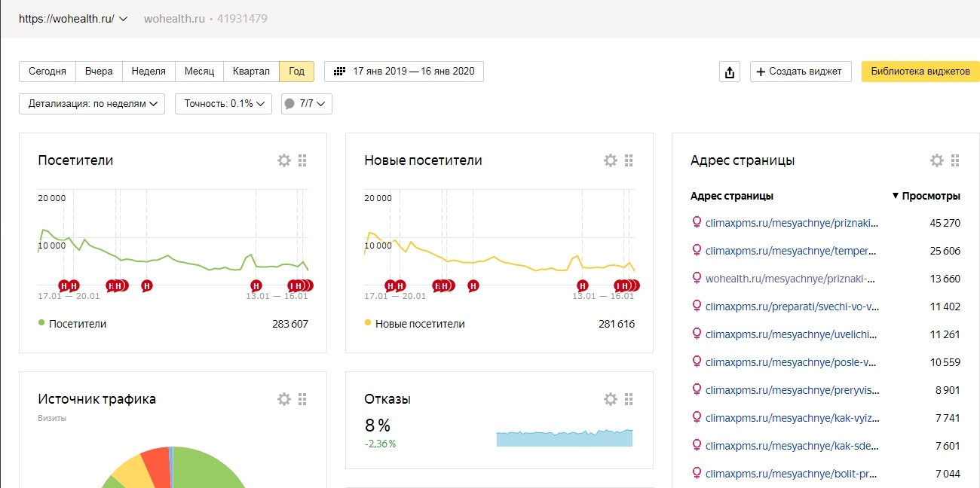Open settings gear of Посетители widget
The height and width of the screenshot is (488, 980).
[284, 160]
